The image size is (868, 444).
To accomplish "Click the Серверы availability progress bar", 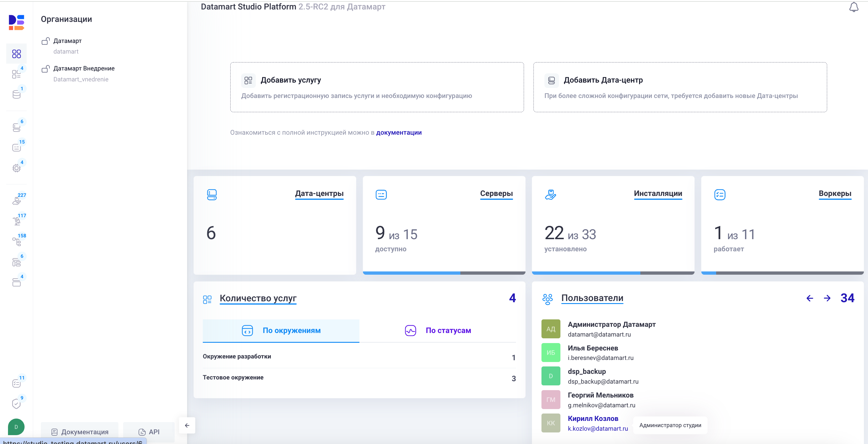I will tap(444, 273).
